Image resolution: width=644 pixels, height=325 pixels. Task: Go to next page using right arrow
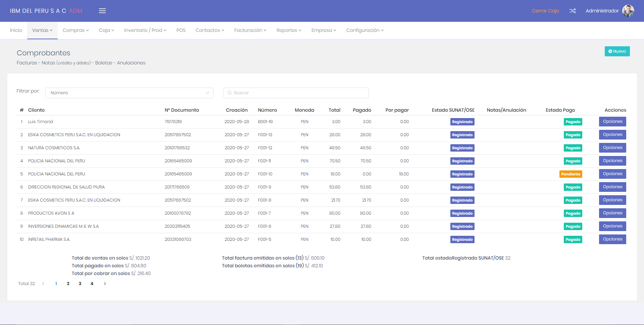(105, 284)
